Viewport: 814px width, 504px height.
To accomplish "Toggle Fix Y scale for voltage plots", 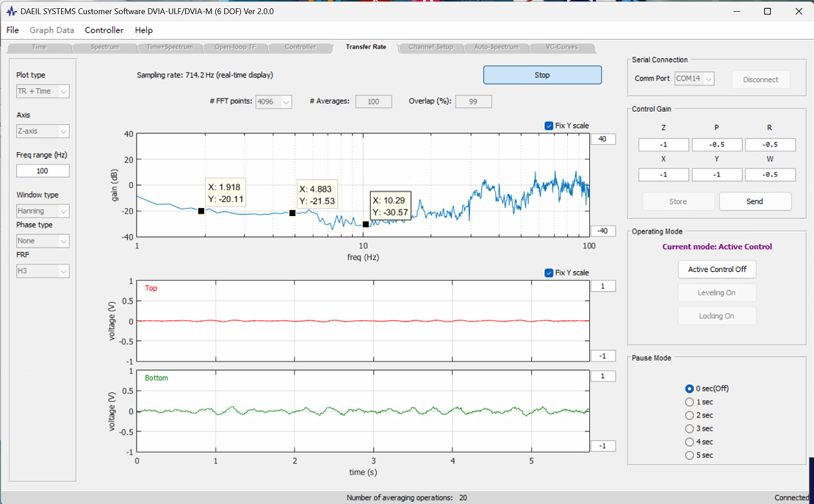I will [549, 273].
